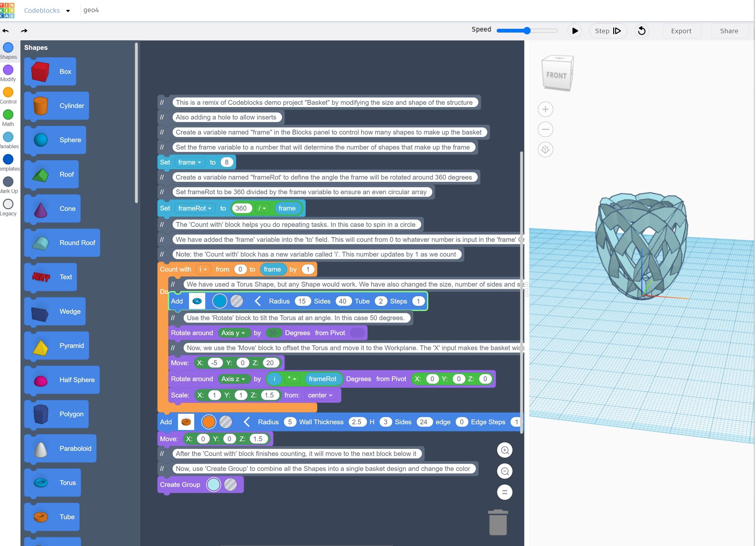
Task: Zoom in on the code workspace
Action: (x=504, y=450)
